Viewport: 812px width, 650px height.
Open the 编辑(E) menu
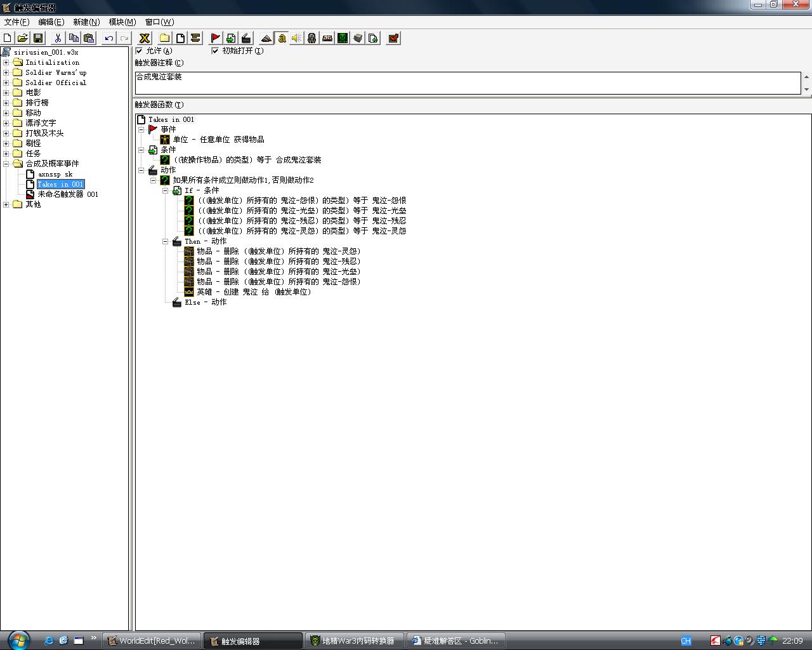(51, 22)
